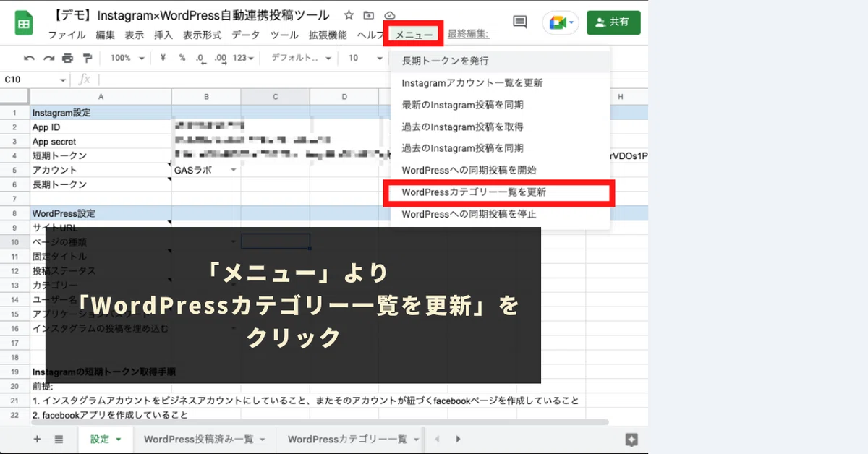The image size is (868, 454).
Task: Open the comment history icon
Action: pos(519,22)
